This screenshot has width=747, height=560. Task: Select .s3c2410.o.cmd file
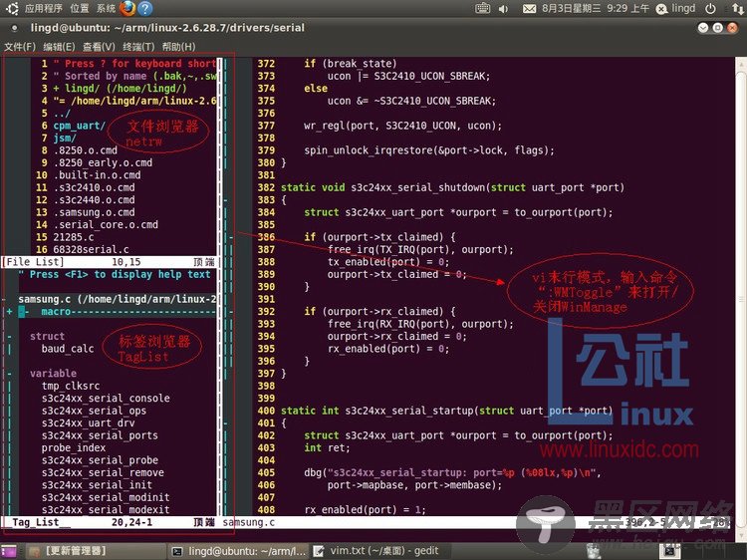[x=94, y=187]
